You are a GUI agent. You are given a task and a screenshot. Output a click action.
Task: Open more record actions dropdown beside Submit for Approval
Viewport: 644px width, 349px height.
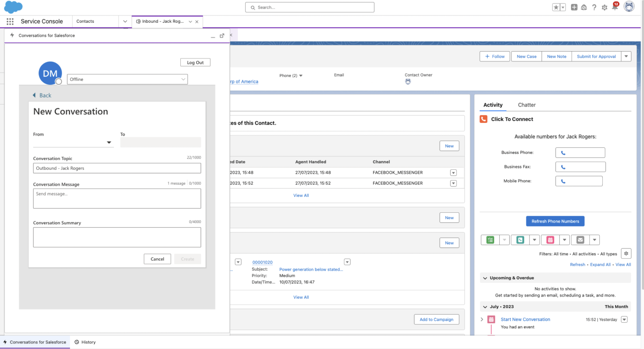point(626,56)
